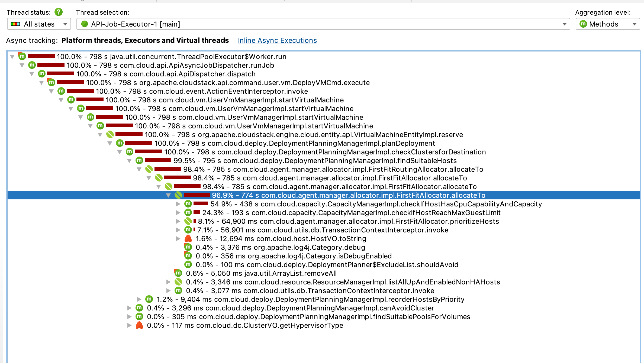Screen dimensions: 644x363
Task: Click the Thread status help question icon
Action: 58,12
